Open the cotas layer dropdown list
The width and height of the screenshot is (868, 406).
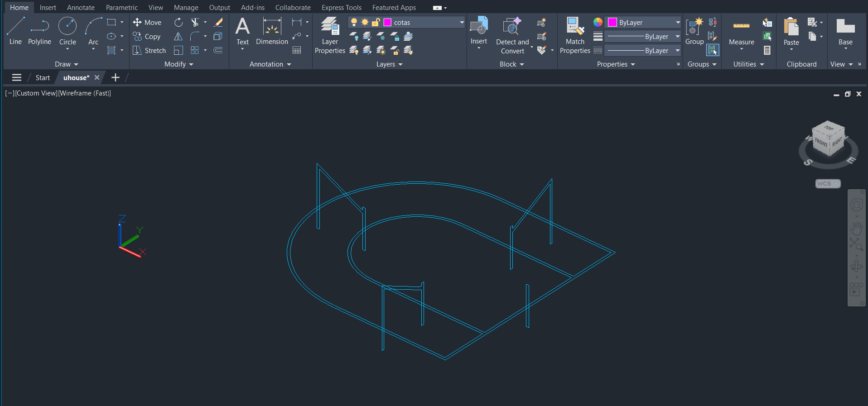[462, 22]
